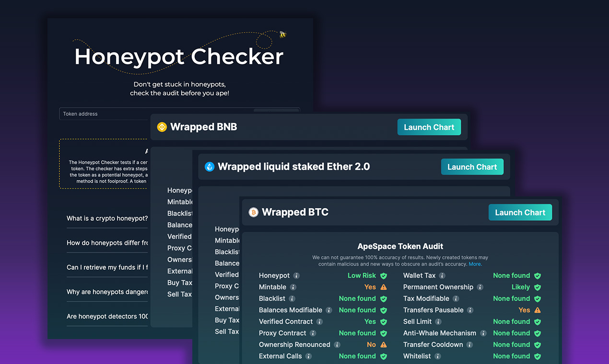Click warning triangle beside Transfers Pausable Yes
Viewport: 609px width, 364px height.
538,310
